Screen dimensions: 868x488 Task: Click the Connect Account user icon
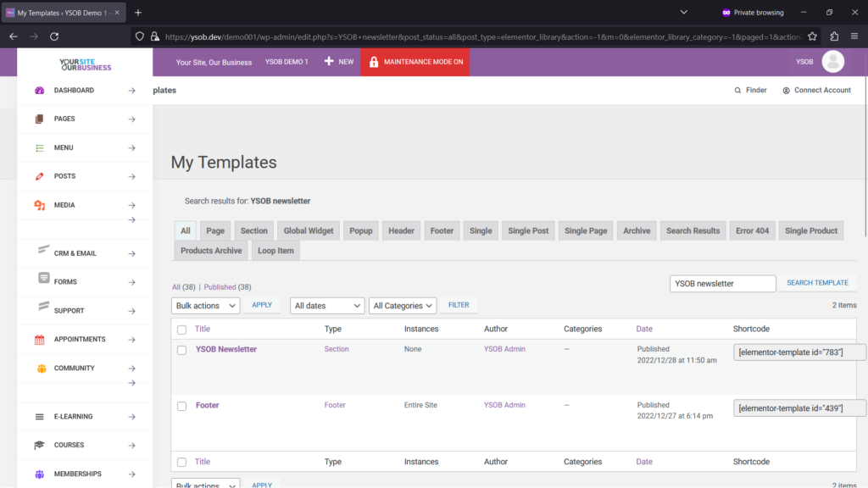click(786, 90)
